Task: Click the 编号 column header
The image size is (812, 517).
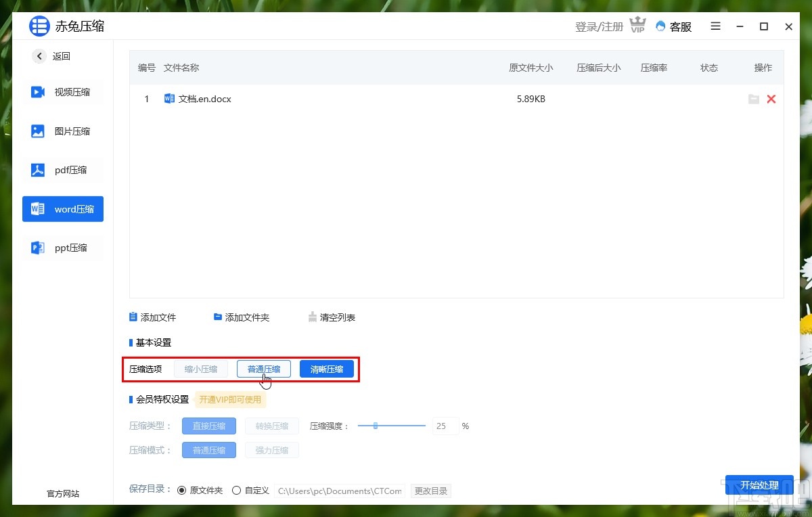Action: click(x=147, y=68)
